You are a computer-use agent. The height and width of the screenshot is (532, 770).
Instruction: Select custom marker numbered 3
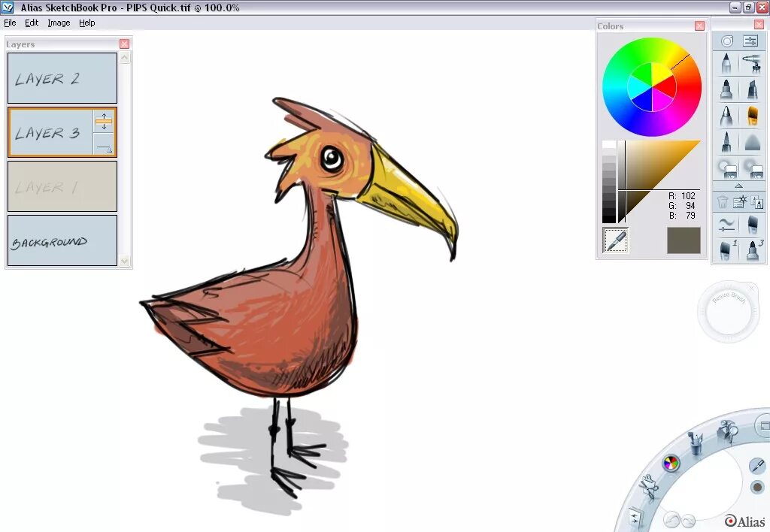(x=752, y=249)
